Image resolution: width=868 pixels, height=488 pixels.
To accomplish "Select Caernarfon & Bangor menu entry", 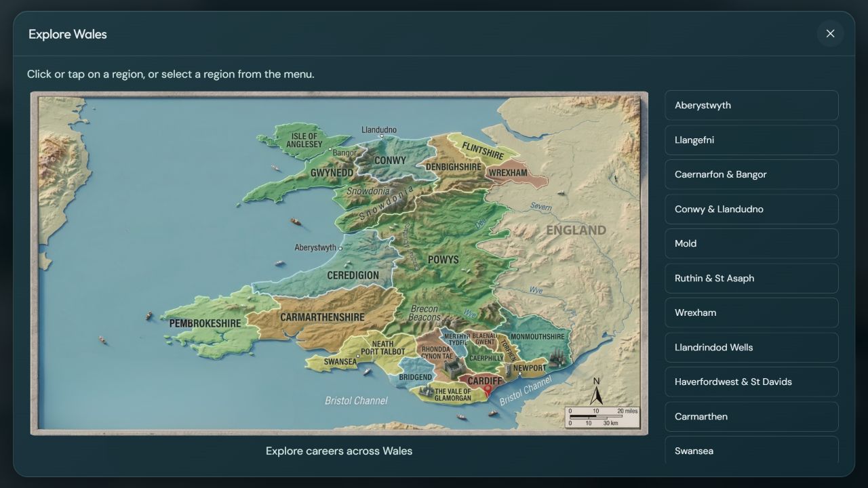I will coord(751,174).
